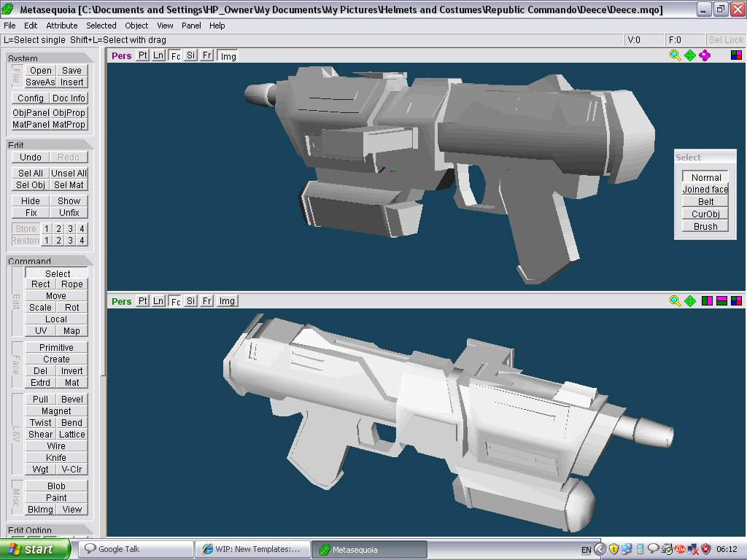Toggle Fr display in lower viewport
Image resolution: width=747 pixels, height=560 pixels.
pyautogui.click(x=206, y=300)
